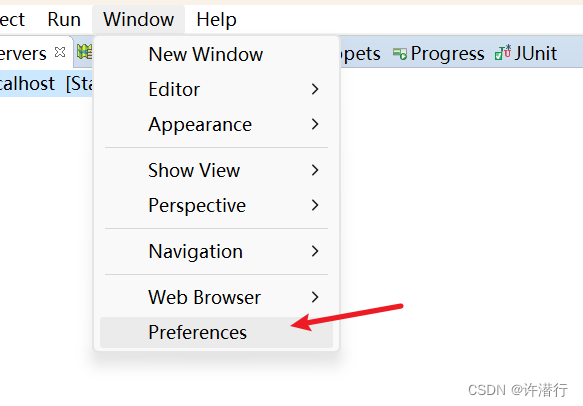This screenshot has height=406, width=583.
Task: Open the Window menu
Action: [x=138, y=19]
